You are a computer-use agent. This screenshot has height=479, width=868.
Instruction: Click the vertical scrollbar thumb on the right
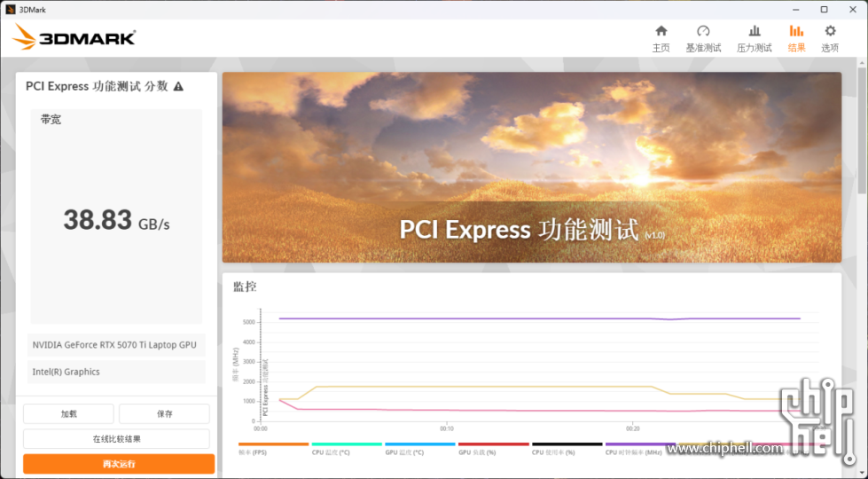863,130
